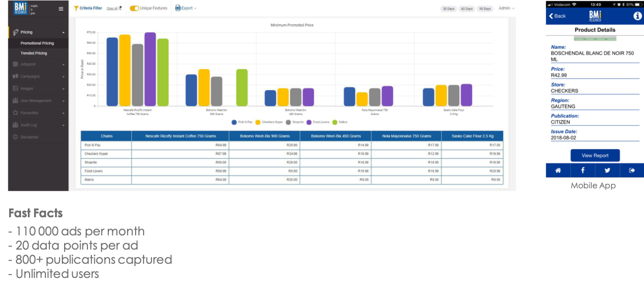This screenshot has height=287, width=644.
Task: Expand the Campaigns menu arrow
Action: pyautogui.click(x=63, y=77)
